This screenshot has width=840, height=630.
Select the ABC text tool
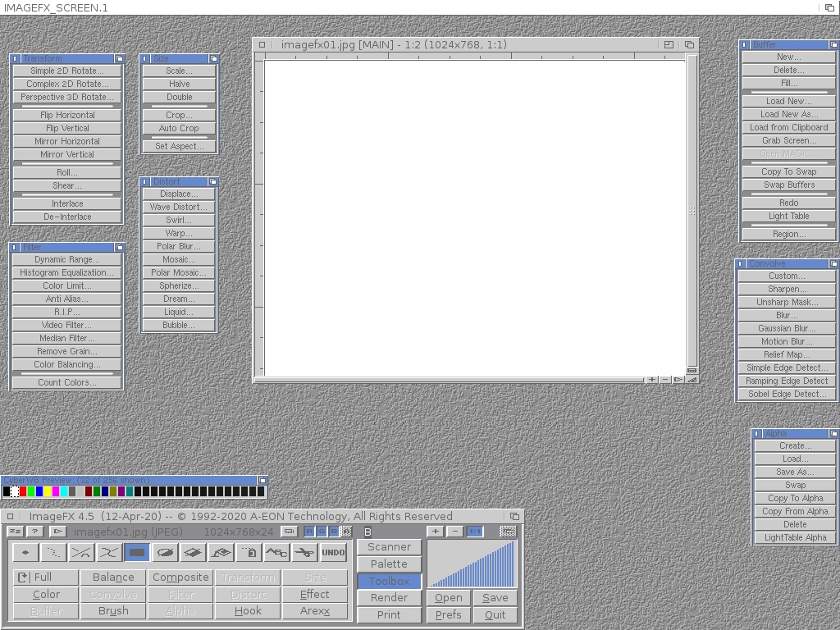coord(277,553)
